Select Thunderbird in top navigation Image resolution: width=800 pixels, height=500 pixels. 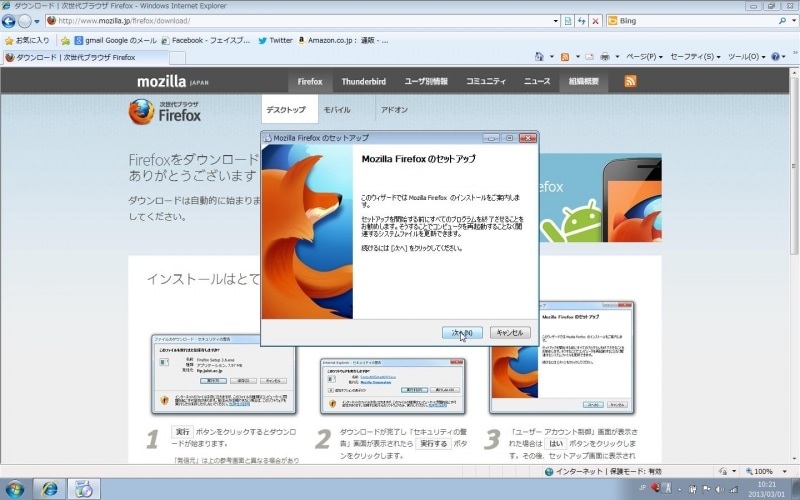click(x=364, y=81)
